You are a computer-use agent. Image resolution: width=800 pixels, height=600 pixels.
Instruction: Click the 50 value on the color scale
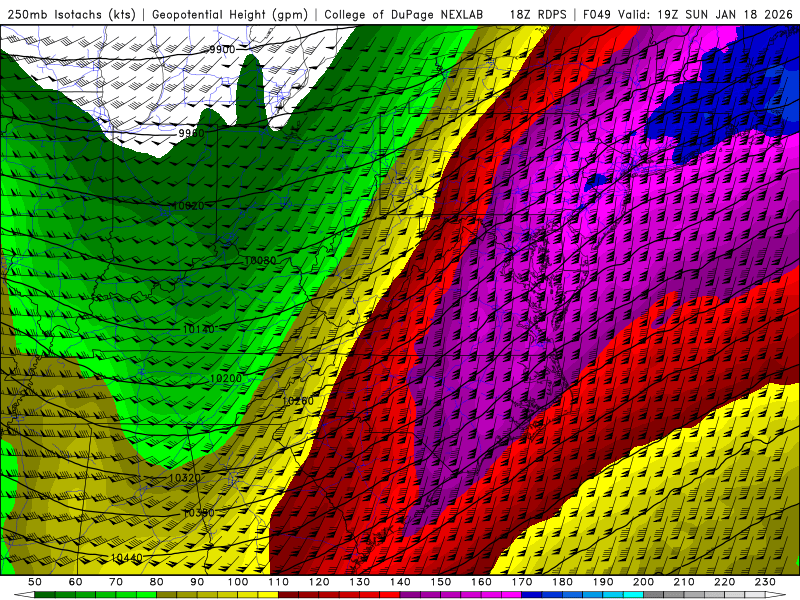point(35,582)
